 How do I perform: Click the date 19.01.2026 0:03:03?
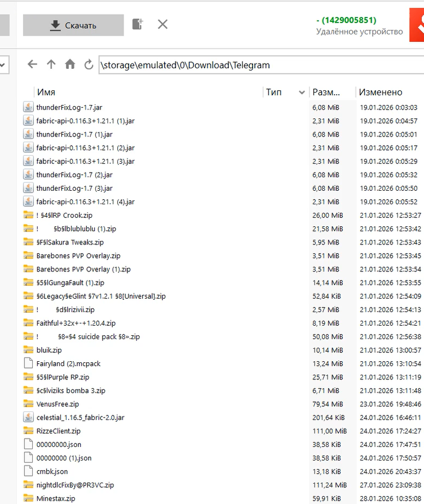pos(388,107)
